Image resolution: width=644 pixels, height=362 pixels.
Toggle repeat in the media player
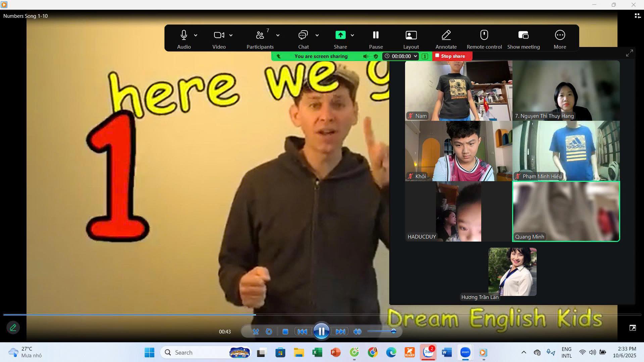[269, 331]
